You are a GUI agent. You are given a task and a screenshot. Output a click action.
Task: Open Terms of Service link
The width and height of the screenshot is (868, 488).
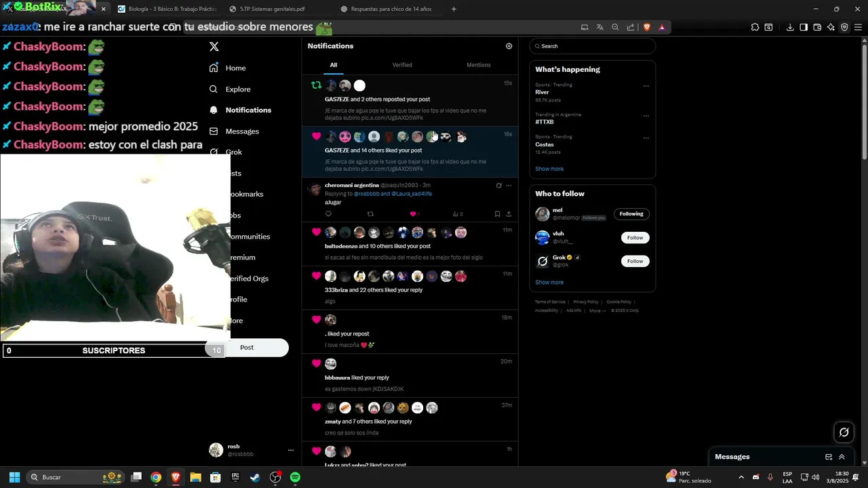pos(550,302)
